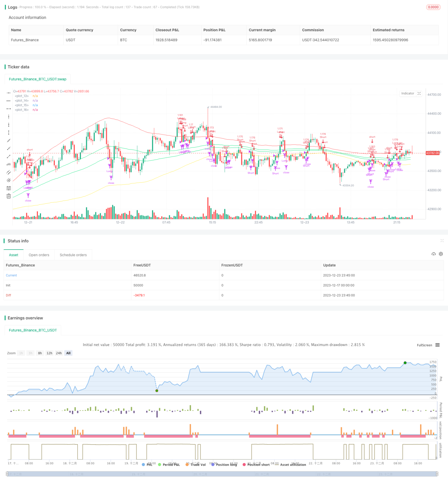The image size is (448, 484).
Task: Click the Diff row label in assets table
Action: (x=8, y=295)
